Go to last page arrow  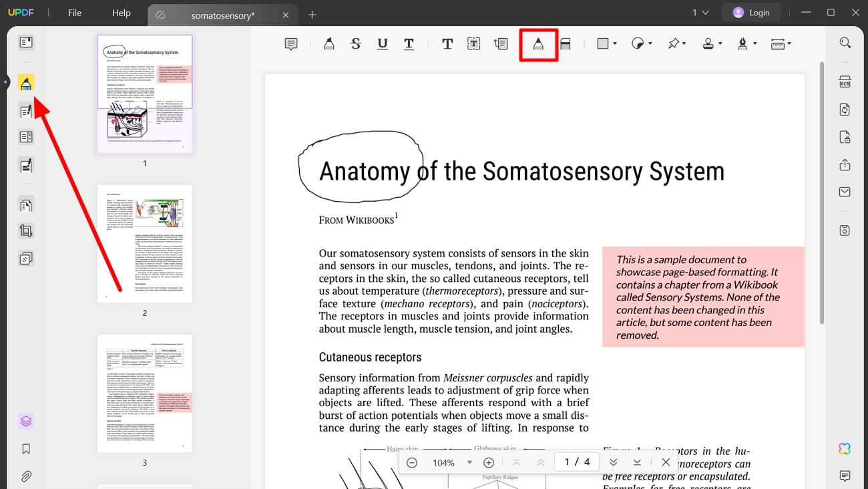637,462
